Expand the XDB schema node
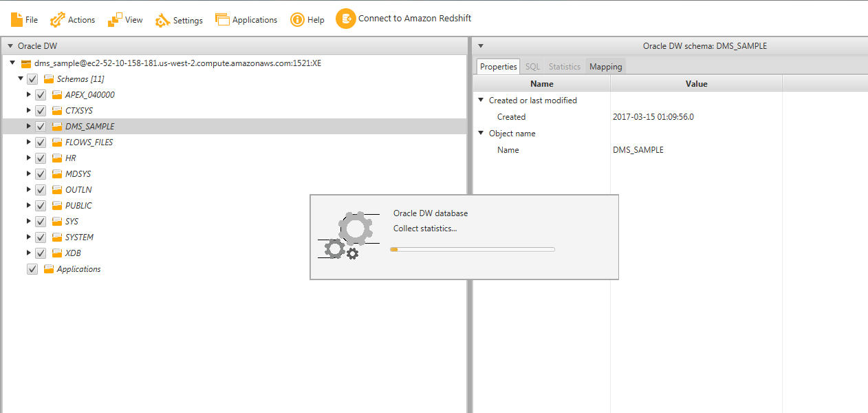Screen dimensions: 868x413 29,253
